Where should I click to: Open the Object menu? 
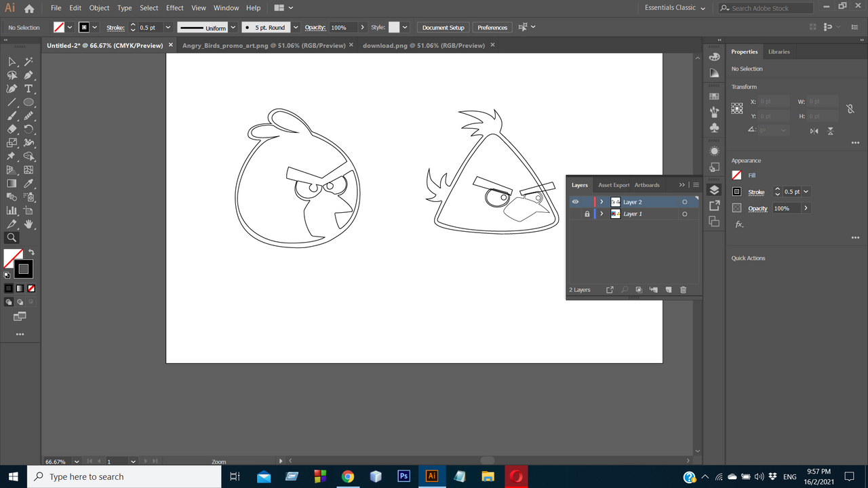click(x=99, y=8)
